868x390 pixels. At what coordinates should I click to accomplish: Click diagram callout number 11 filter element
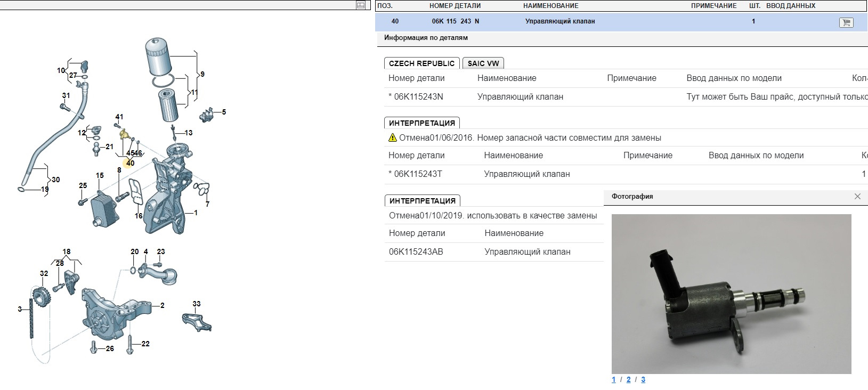pyautogui.click(x=194, y=93)
